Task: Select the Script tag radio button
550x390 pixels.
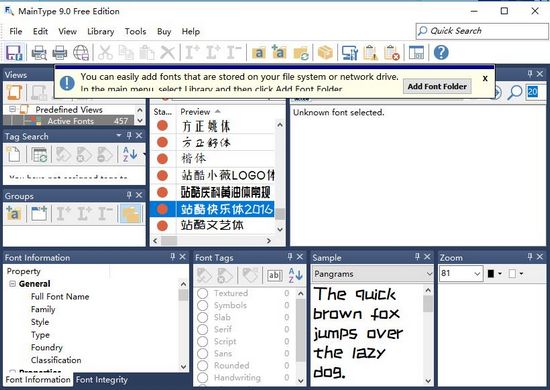Action: coord(202,342)
